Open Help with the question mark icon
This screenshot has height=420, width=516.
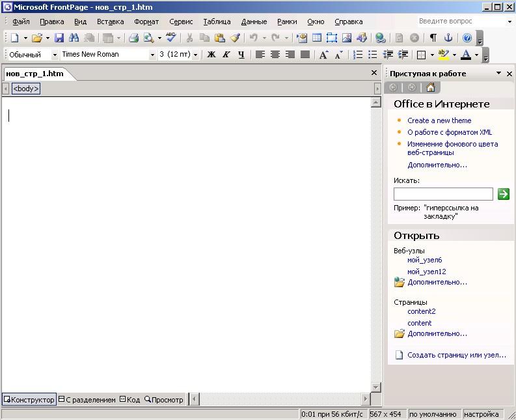pyautogui.click(x=467, y=38)
